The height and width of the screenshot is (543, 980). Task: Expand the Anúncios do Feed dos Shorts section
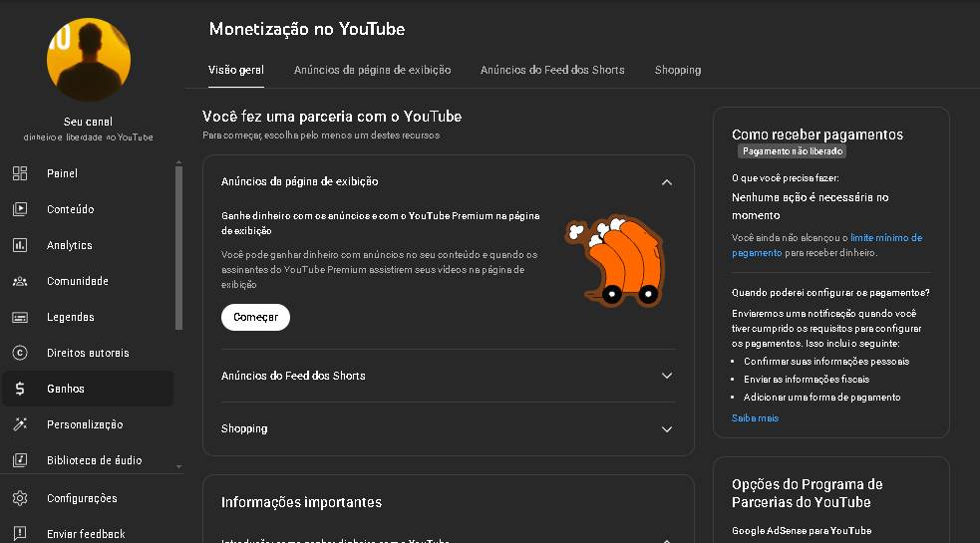[667, 376]
